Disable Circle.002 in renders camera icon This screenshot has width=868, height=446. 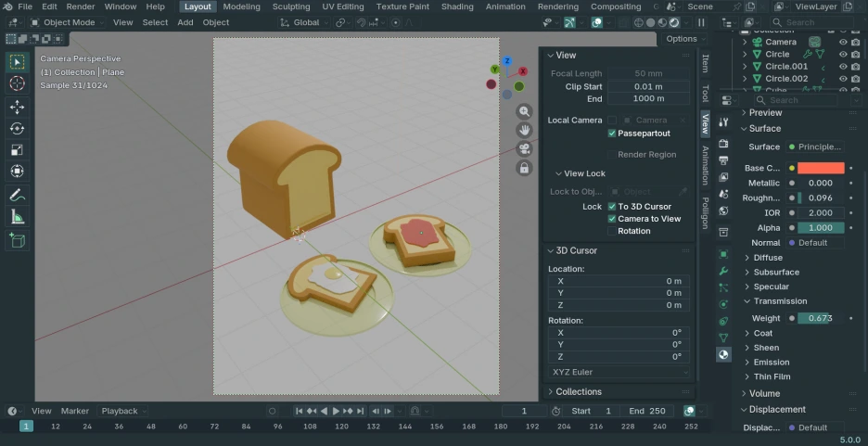[856, 79]
